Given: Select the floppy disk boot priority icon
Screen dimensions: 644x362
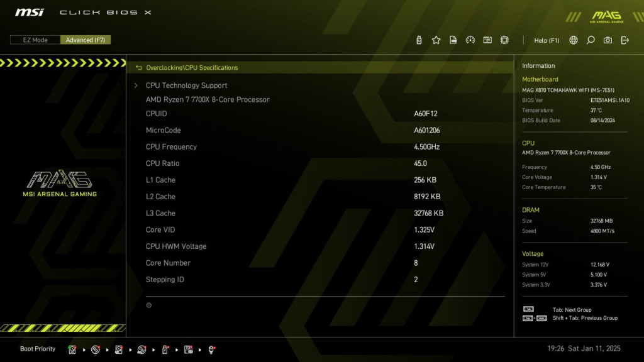Looking at the screenshot, I should [188, 349].
